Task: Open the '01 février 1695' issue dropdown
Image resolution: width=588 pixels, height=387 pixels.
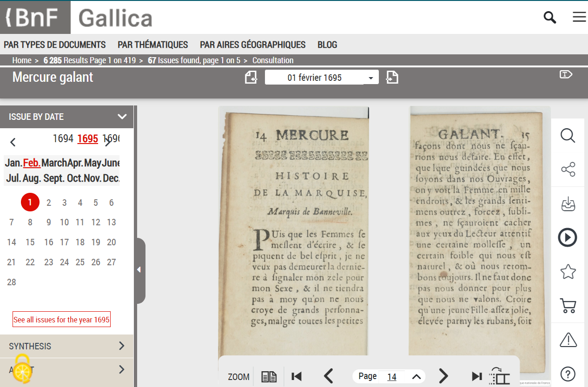Action: [322, 77]
